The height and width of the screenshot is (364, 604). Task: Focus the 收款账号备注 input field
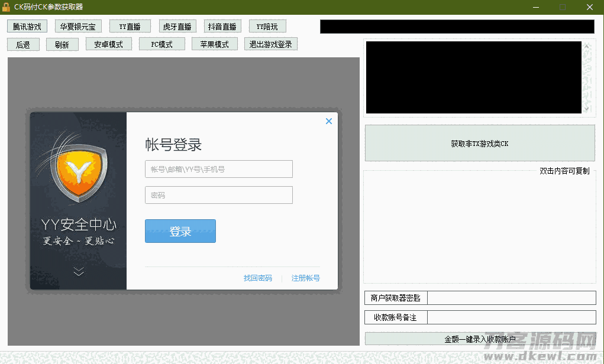tap(512, 317)
